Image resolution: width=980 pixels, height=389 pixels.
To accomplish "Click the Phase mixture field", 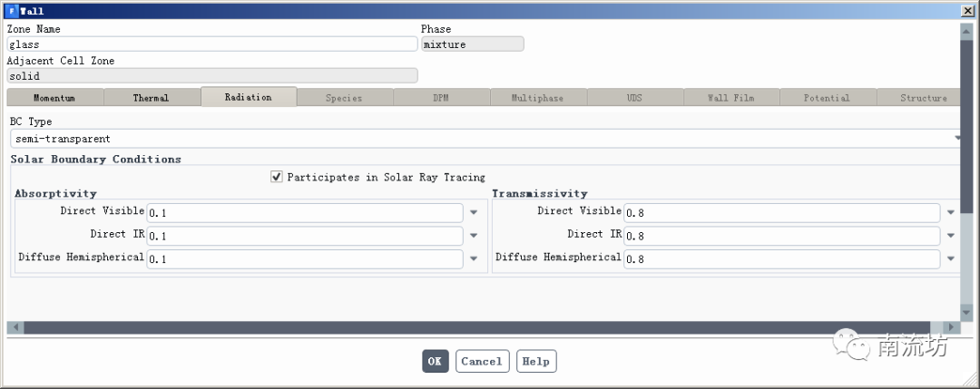I will (x=473, y=44).
